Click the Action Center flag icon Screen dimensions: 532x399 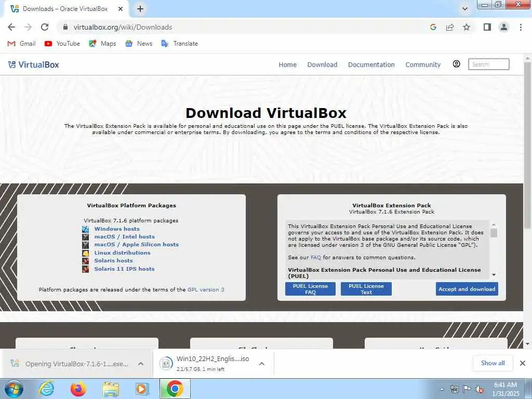467,389
